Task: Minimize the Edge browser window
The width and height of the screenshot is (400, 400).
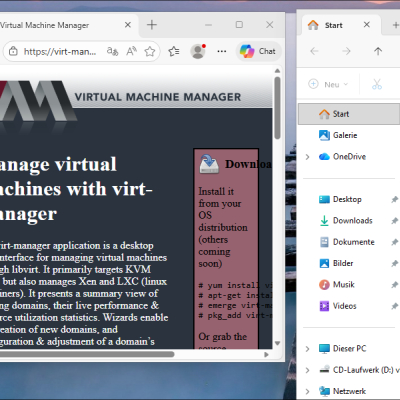Action: click(209, 25)
